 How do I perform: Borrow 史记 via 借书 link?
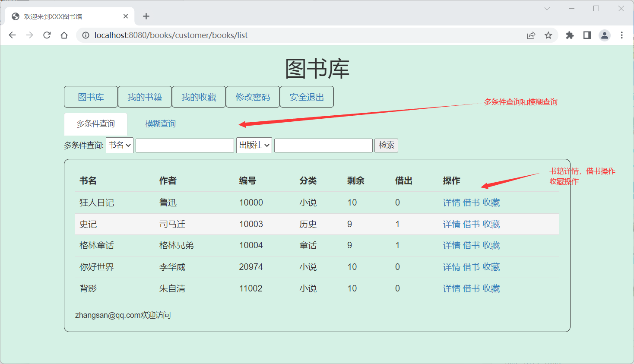point(471,224)
